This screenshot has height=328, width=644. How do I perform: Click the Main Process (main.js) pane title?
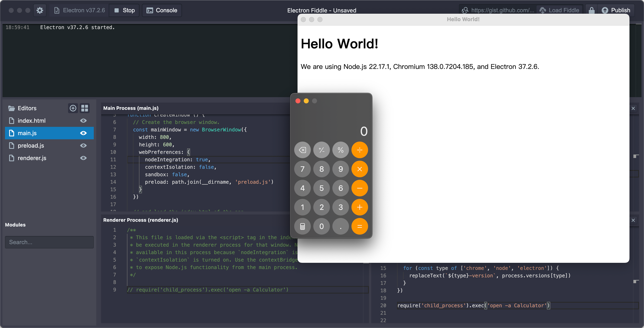tap(131, 108)
